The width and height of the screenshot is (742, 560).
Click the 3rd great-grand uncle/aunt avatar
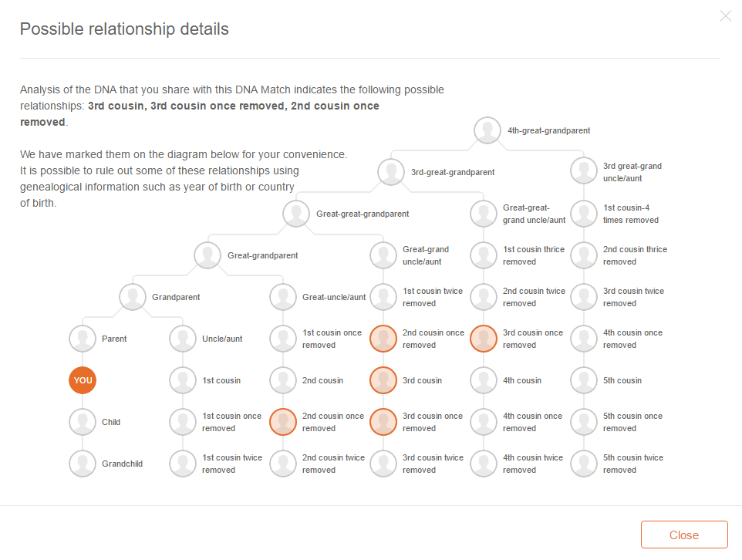click(584, 171)
